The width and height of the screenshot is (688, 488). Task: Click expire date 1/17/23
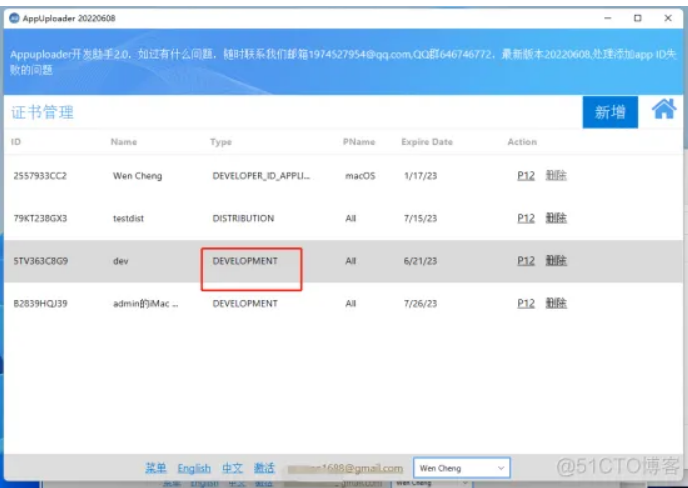click(420, 176)
